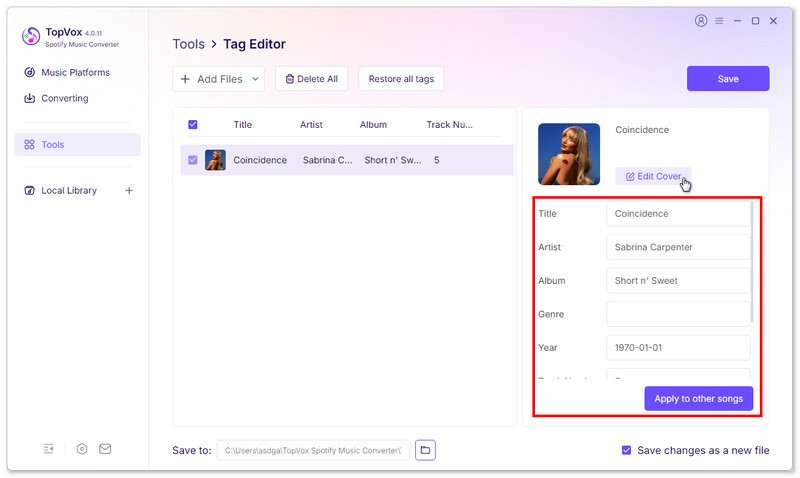Click Delete All button

click(312, 79)
